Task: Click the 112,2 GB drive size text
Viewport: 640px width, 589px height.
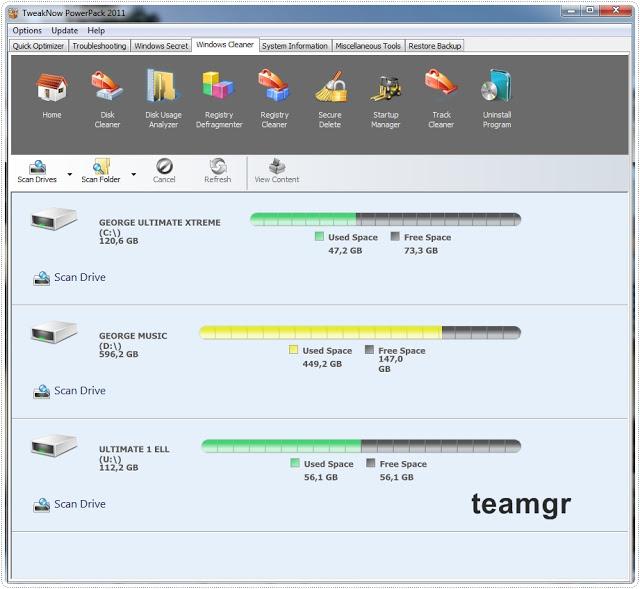Action: tap(118, 468)
